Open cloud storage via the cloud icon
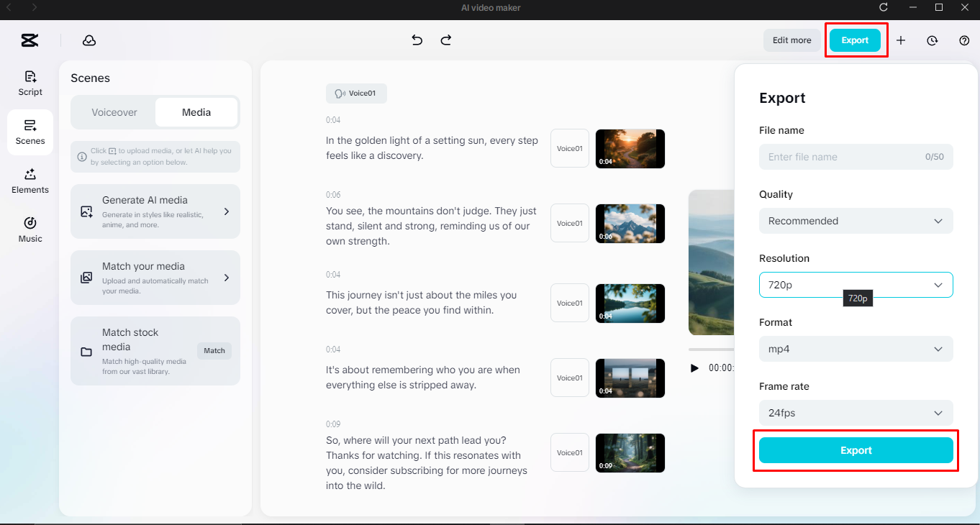This screenshot has height=525, width=980. 89,40
